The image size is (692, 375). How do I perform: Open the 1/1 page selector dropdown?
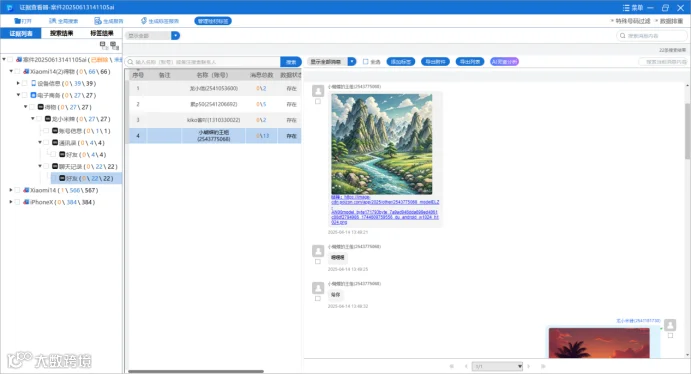497,366
